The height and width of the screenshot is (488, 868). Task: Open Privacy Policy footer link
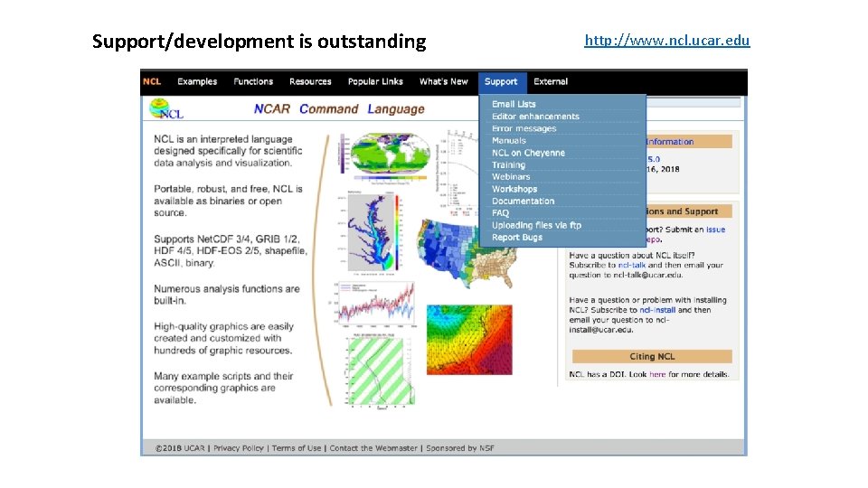239,448
